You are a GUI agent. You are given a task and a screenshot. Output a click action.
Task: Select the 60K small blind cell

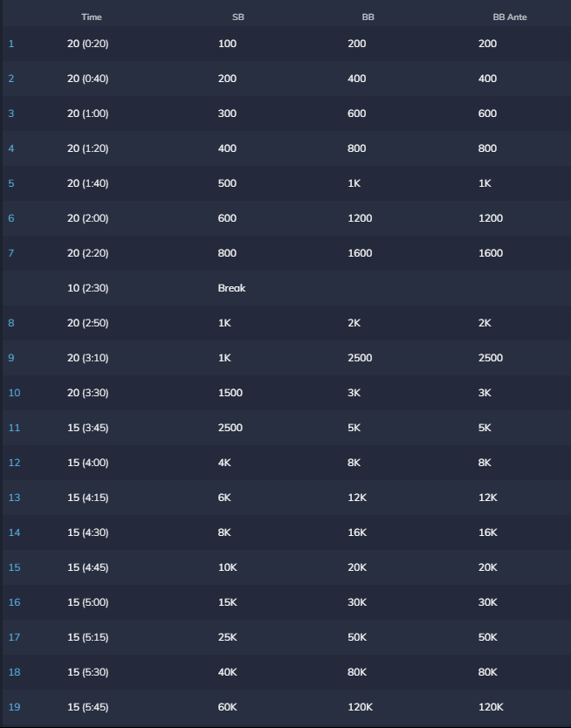tap(227, 707)
